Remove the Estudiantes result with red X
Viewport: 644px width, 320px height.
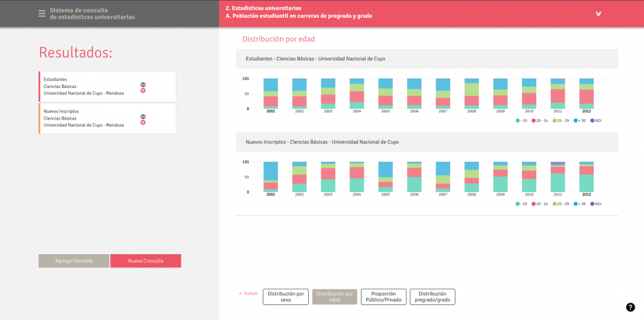(x=143, y=90)
